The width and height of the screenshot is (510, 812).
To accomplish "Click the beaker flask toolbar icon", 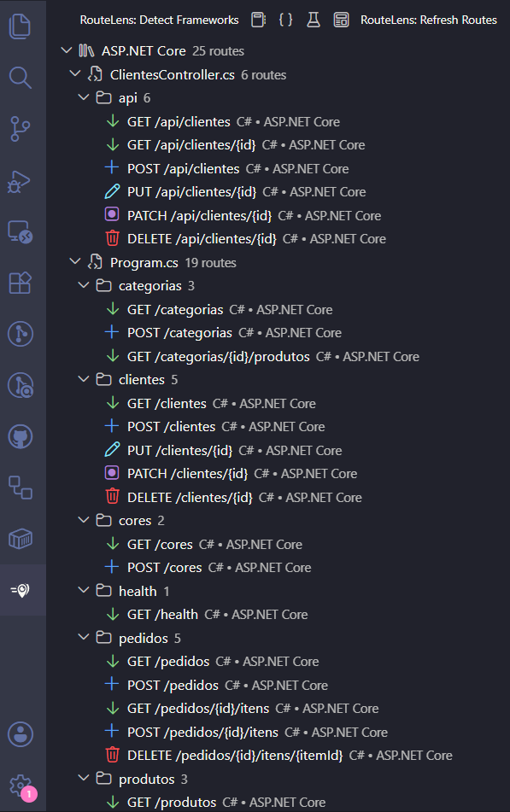I will click(313, 20).
